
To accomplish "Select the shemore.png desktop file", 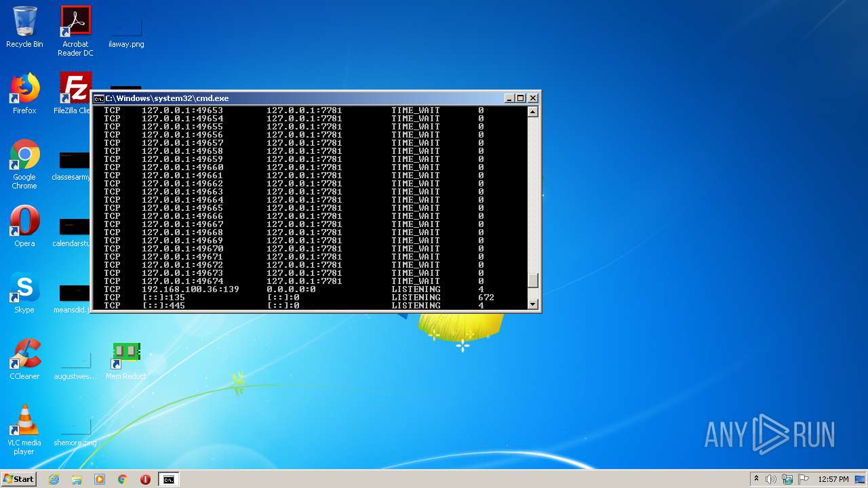I will (75, 433).
